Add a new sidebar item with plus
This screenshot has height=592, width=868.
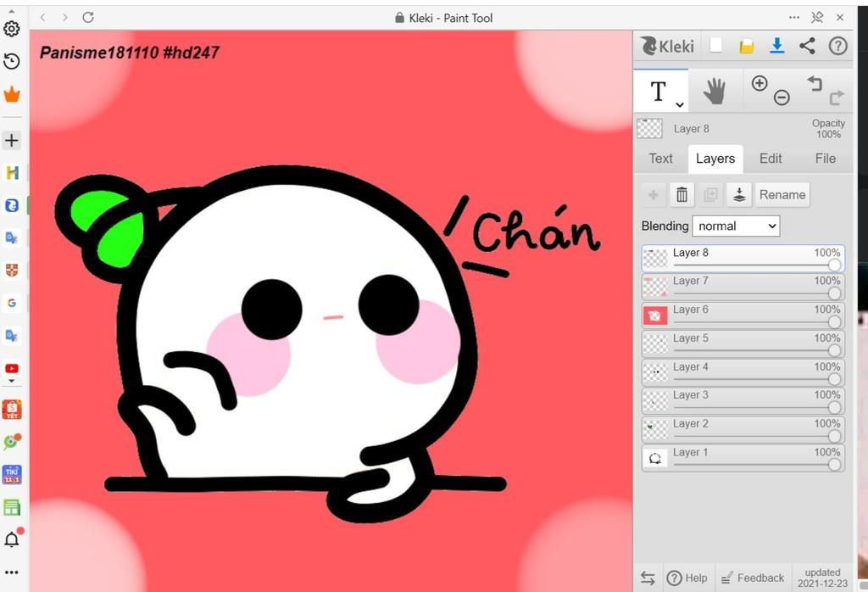tap(12, 141)
